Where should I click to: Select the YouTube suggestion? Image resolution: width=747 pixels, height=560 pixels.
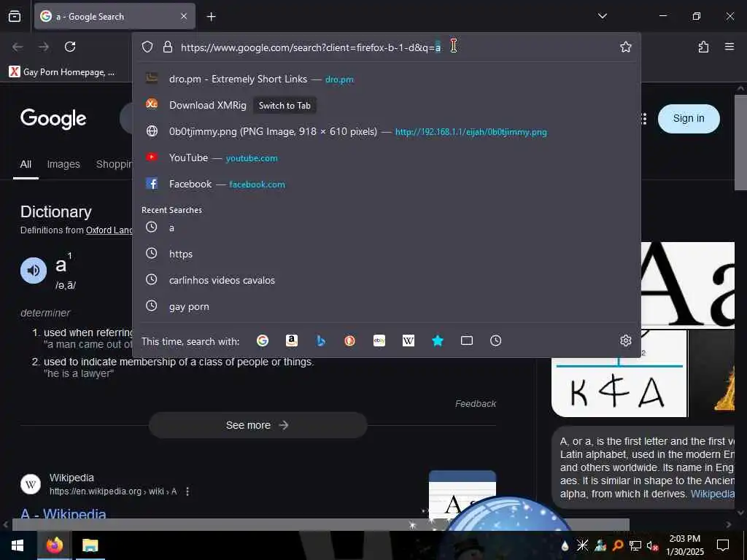click(x=387, y=157)
